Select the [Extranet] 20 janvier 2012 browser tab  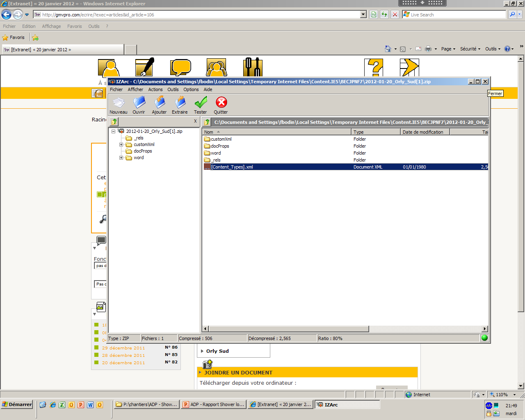point(63,50)
